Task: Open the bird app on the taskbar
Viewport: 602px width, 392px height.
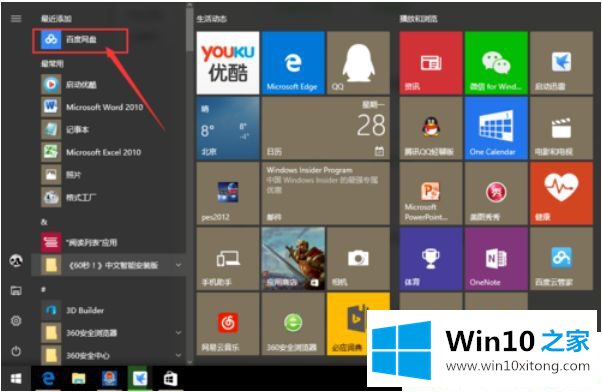Action: coord(140,379)
